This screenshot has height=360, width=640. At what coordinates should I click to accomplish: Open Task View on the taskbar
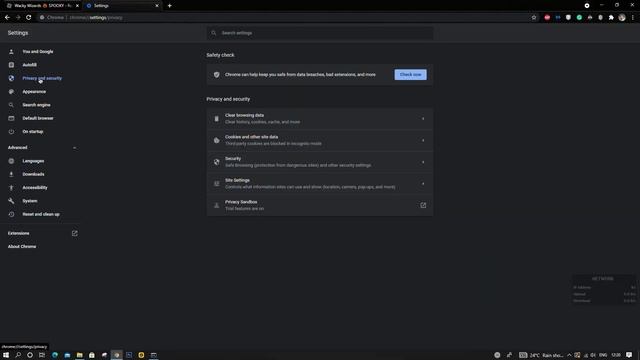point(42,355)
